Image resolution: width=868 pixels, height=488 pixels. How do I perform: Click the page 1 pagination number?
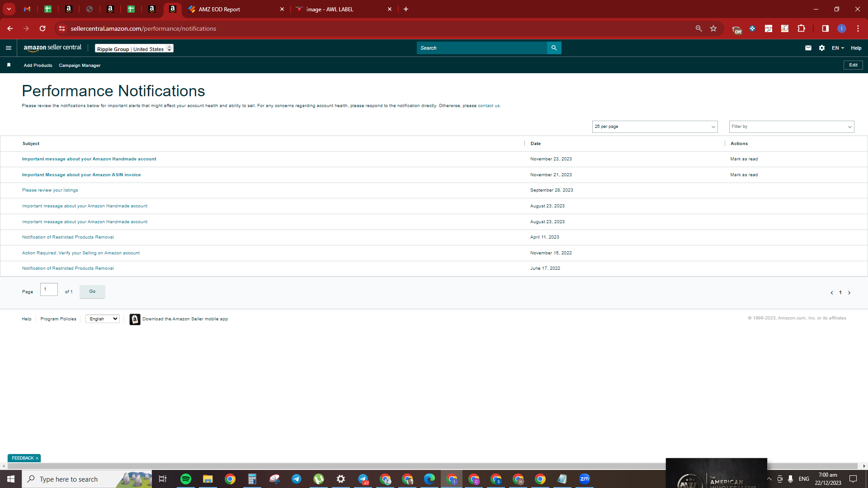click(840, 293)
